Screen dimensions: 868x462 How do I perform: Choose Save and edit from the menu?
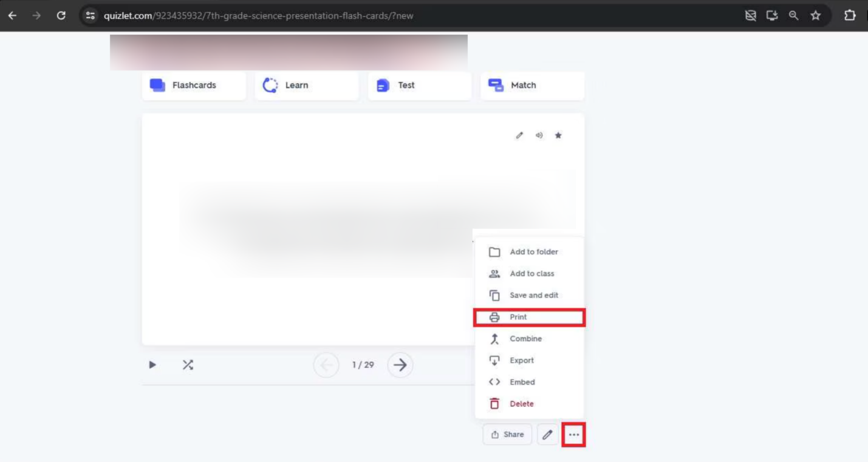(x=529, y=296)
